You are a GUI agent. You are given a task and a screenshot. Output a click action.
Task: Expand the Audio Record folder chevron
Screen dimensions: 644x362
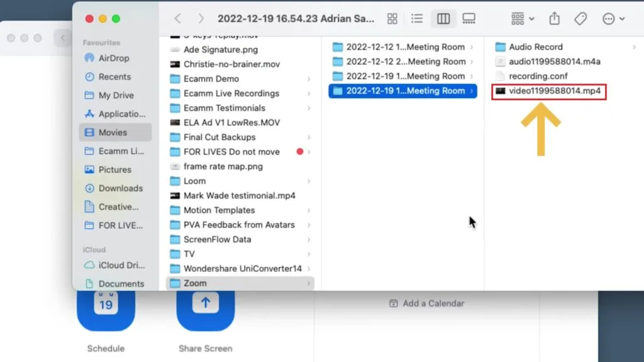(633, 47)
